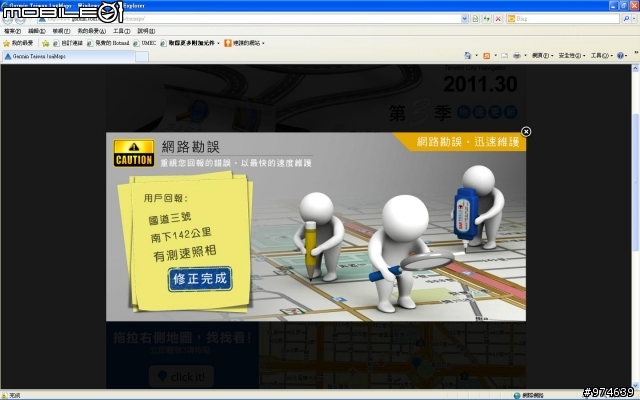The height and width of the screenshot is (400, 640).
Task: Open the 說明(H) menu
Action: 146,31
